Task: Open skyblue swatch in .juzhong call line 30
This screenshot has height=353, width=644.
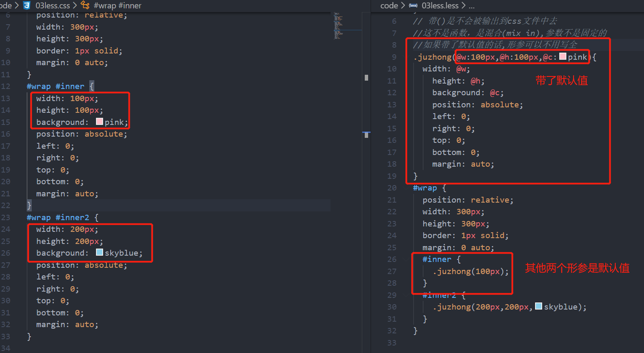Action: tap(538, 306)
